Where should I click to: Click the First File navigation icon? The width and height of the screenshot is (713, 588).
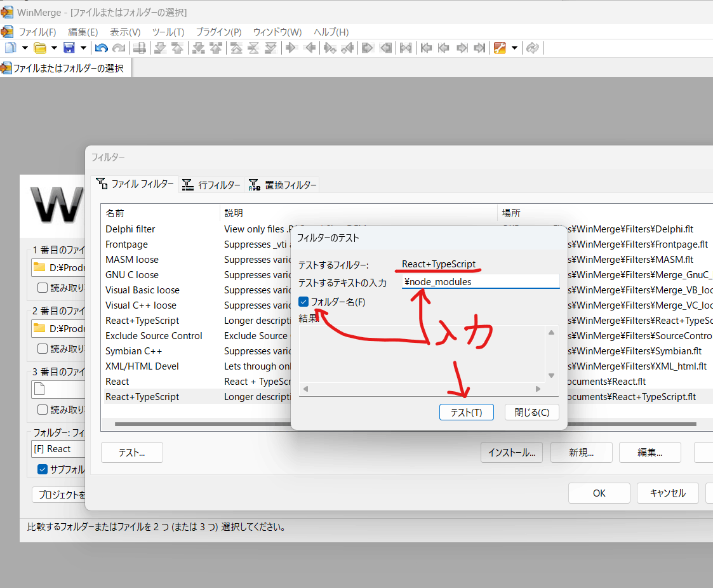tap(426, 48)
